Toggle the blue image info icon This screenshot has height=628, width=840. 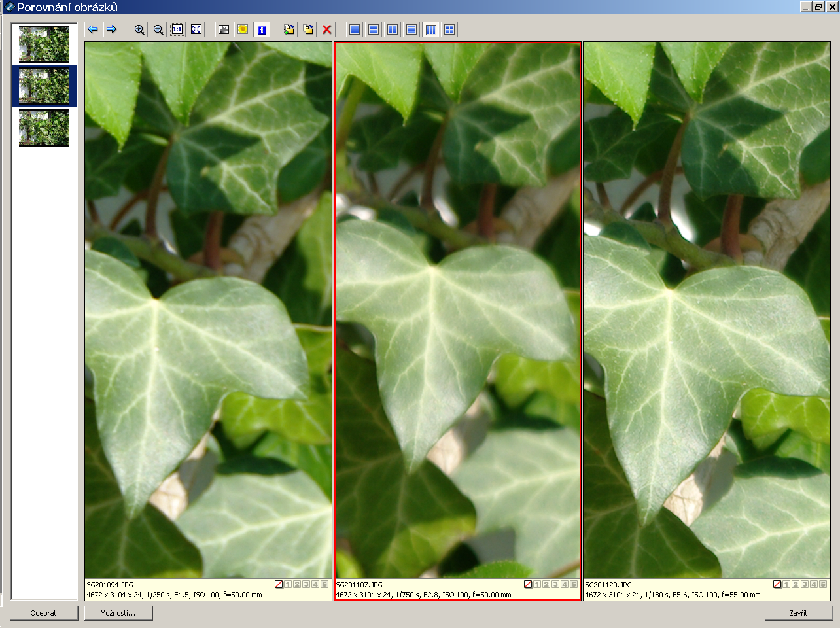pyautogui.click(x=262, y=29)
